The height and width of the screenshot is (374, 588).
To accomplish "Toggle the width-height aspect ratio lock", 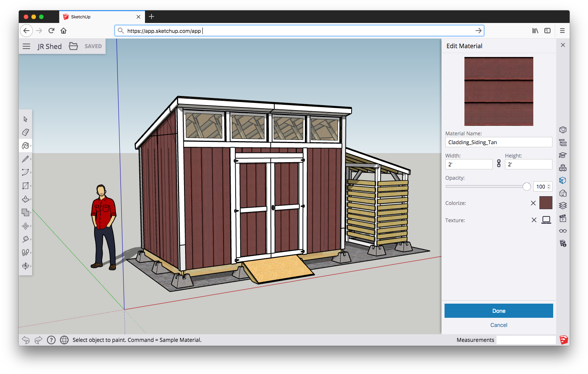I will [x=498, y=164].
